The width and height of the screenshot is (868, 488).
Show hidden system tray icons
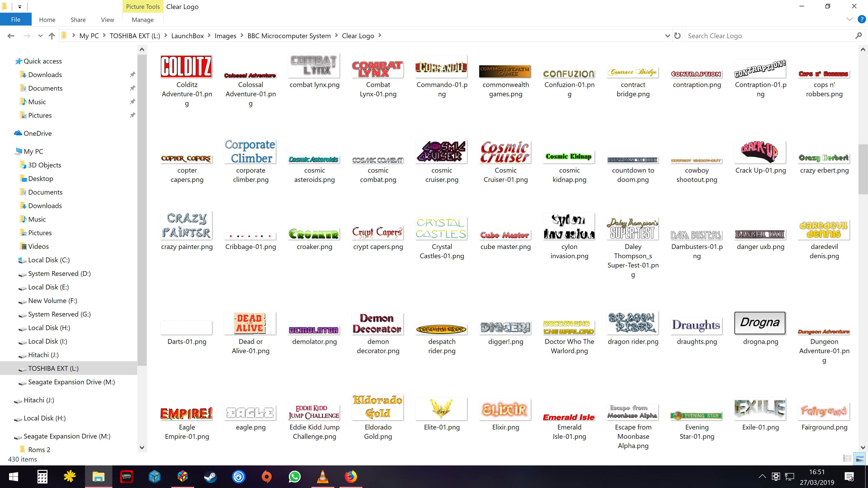(762, 476)
